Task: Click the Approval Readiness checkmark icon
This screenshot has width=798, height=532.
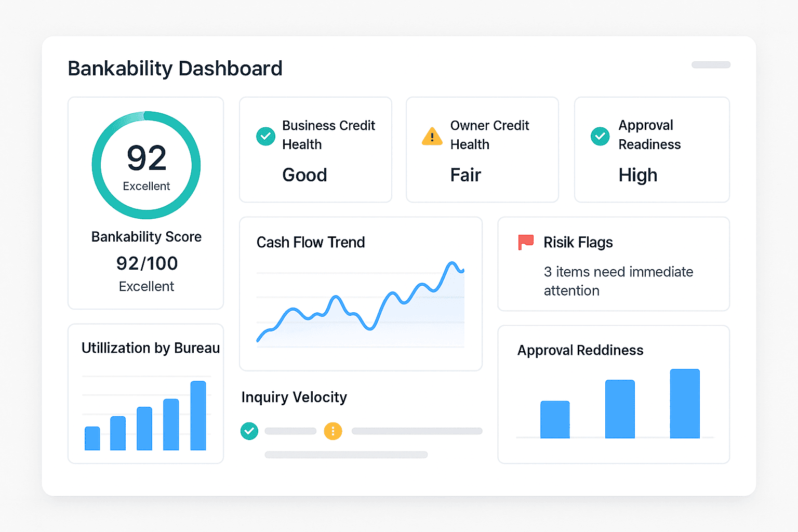Action: click(600, 136)
